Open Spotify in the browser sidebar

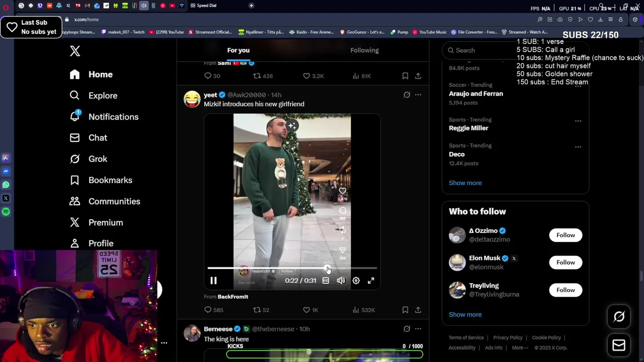coord(6,212)
